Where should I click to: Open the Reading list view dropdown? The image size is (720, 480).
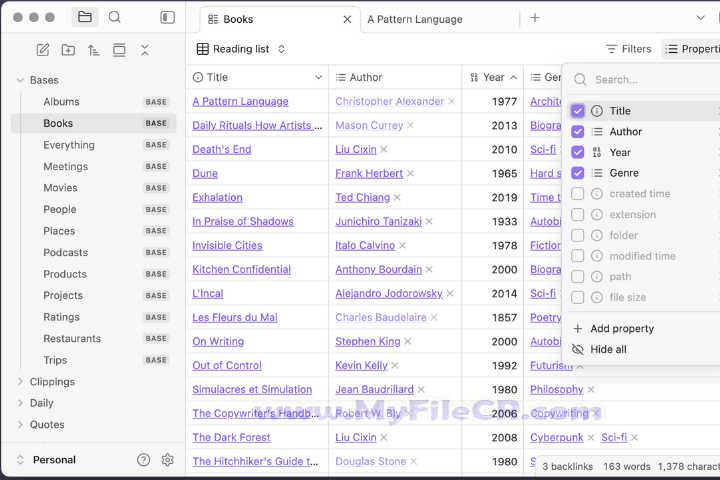[x=241, y=49]
